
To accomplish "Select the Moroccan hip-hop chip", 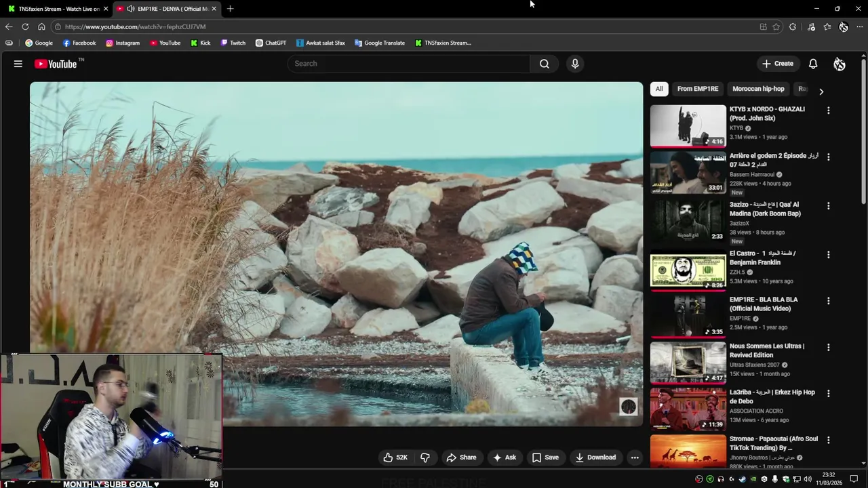I will click(758, 89).
